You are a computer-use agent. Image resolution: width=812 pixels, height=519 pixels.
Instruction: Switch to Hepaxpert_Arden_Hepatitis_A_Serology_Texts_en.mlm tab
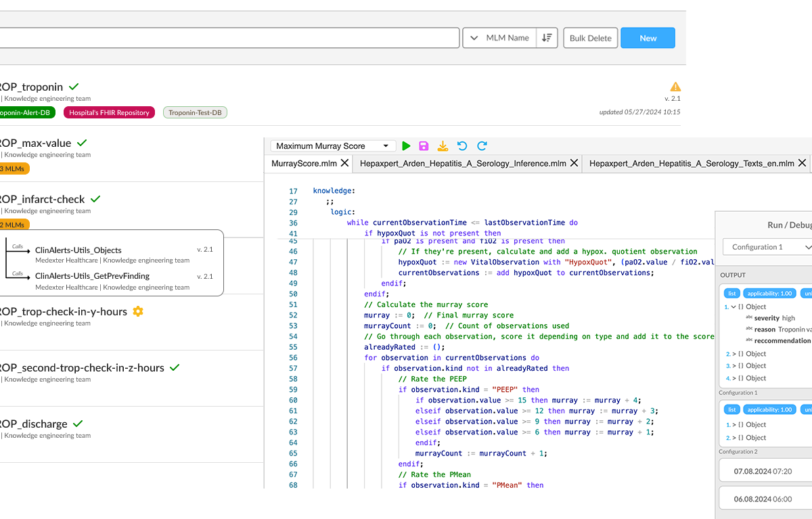(692, 163)
